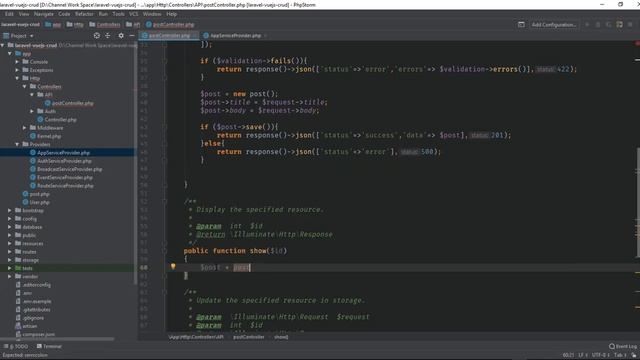
Task: Expand the vendor folder
Action: pyautogui.click(x=10, y=276)
